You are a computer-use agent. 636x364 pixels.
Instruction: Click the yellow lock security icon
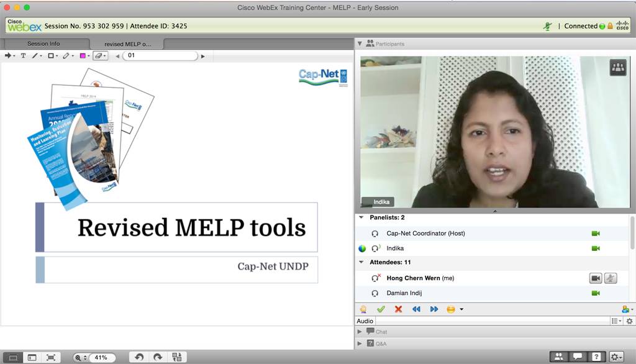(x=610, y=26)
